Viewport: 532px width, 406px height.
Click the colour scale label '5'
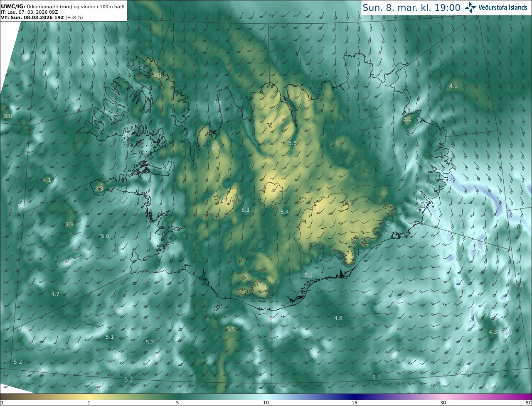point(177,403)
